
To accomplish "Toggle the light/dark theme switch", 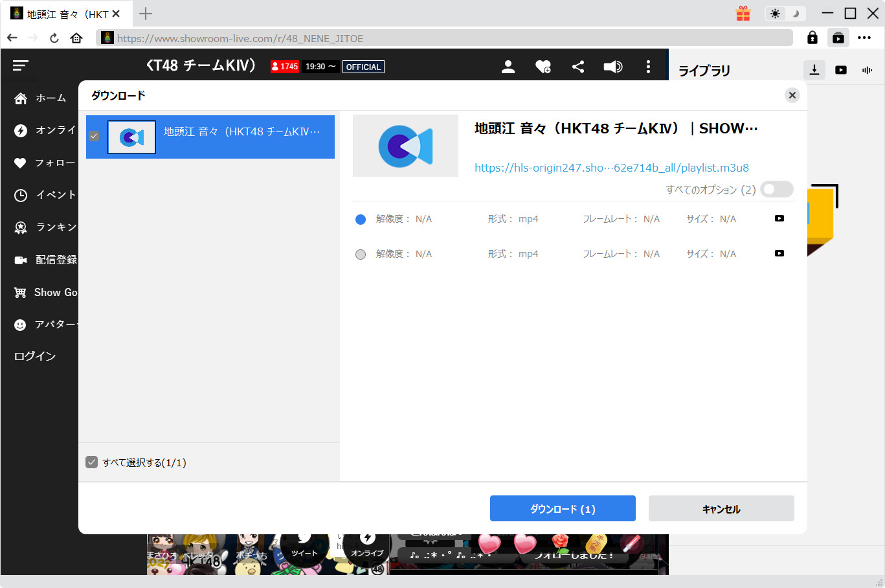I will (x=785, y=14).
